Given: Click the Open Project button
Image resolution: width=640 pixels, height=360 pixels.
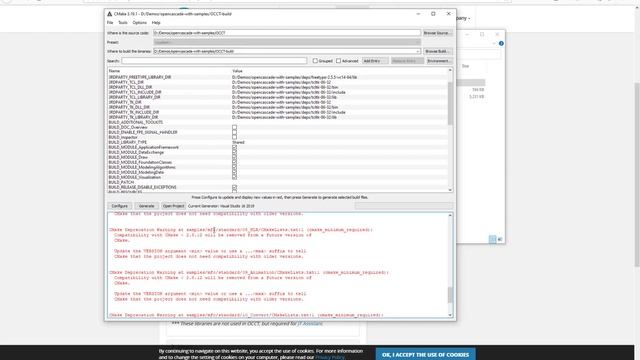Looking at the screenshot, I should pos(173,206).
